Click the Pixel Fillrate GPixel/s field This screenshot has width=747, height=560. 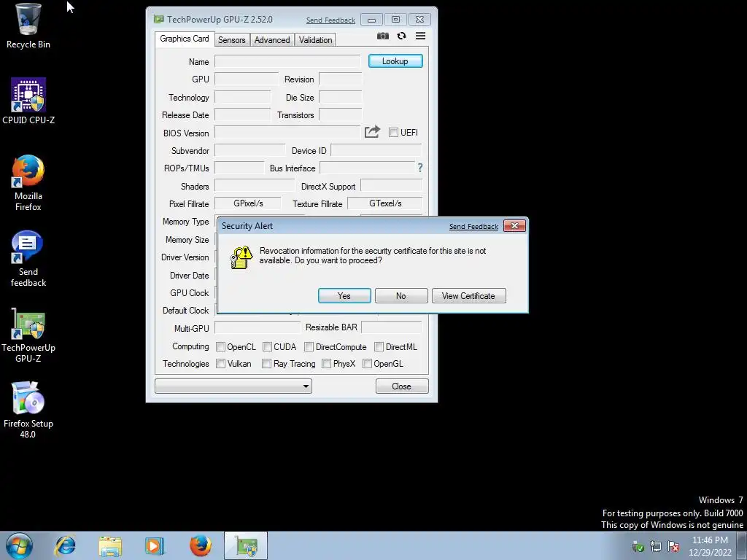(248, 203)
